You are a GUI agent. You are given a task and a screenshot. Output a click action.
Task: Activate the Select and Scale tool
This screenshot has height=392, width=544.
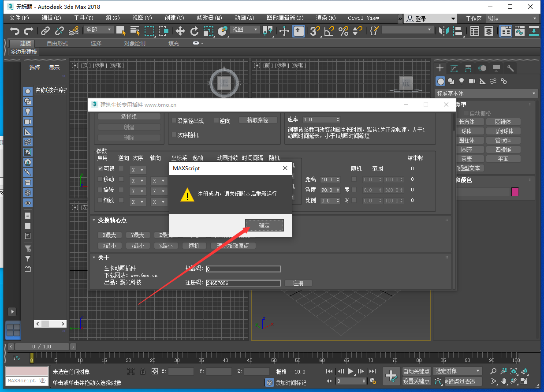point(209,31)
